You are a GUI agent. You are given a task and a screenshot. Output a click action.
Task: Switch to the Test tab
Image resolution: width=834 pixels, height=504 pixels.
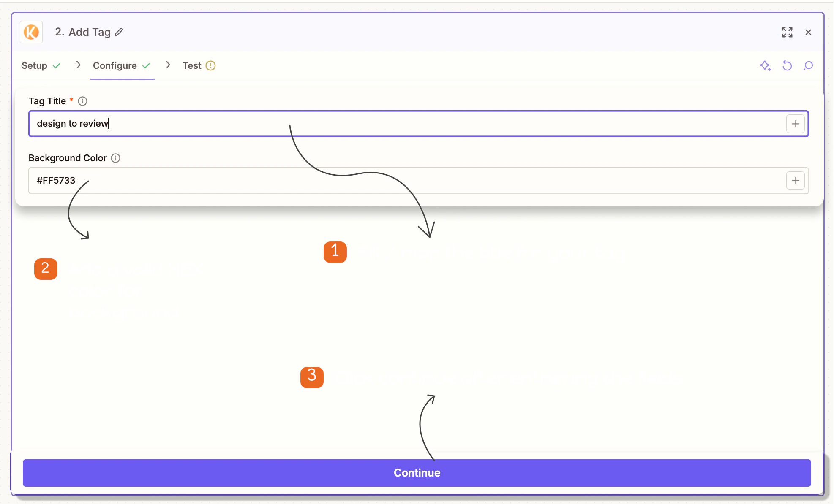[x=199, y=66]
